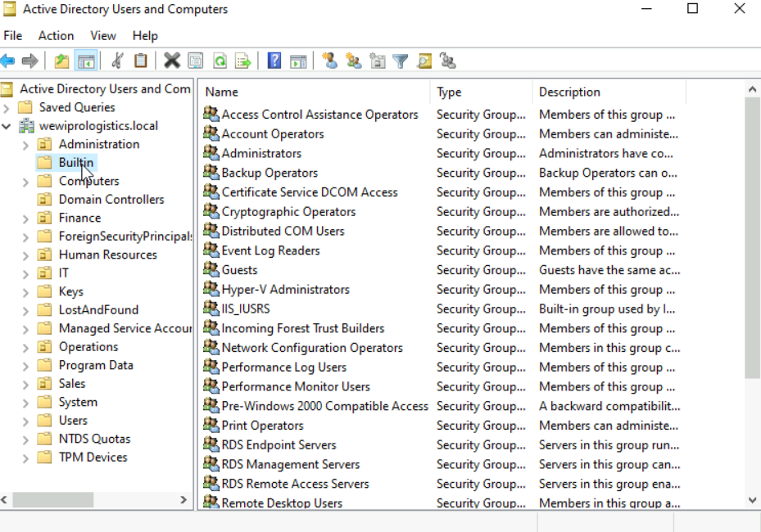Select the Backup Operators group
The image size is (761, 532).
[x=270, y=174]
